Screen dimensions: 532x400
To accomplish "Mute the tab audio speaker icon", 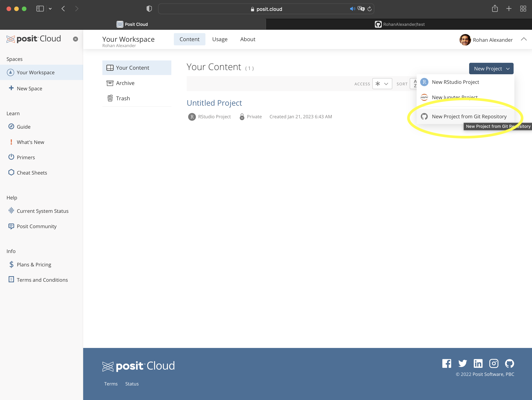I will pos(352,9).
